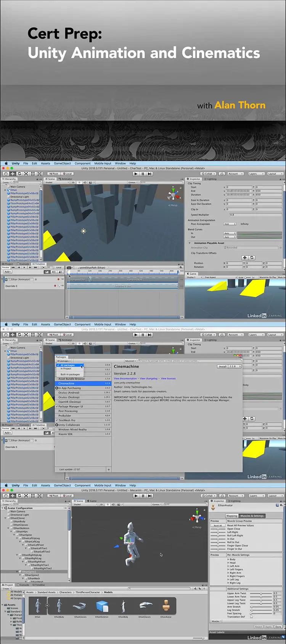The width and height of the screenshot is (286, 644).
Task: Click the package search field
Action: coord(189,361)
